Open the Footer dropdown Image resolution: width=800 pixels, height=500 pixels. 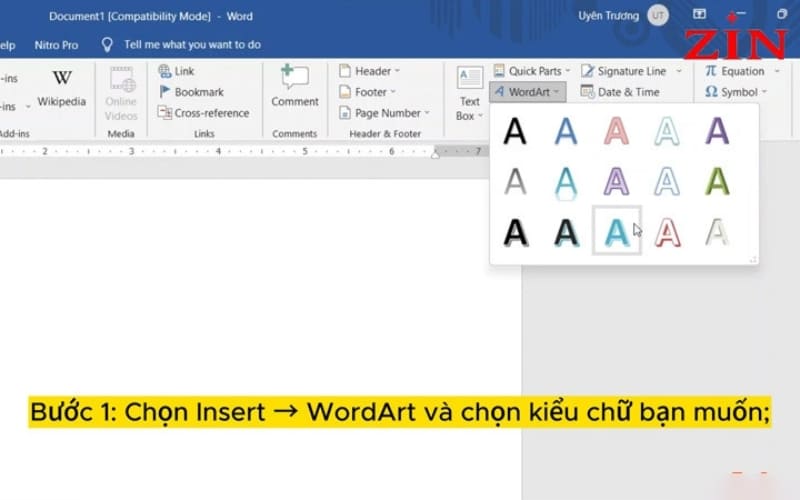coord(367,92)
